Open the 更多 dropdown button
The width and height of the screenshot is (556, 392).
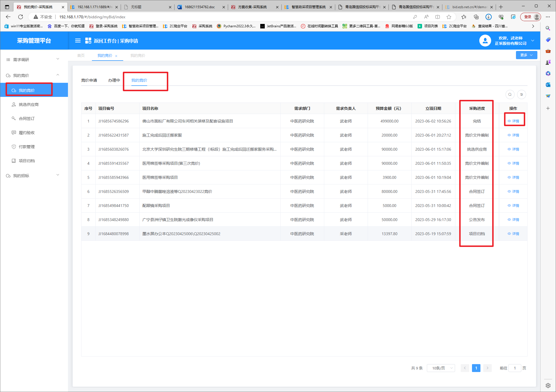tap(526, 55)
